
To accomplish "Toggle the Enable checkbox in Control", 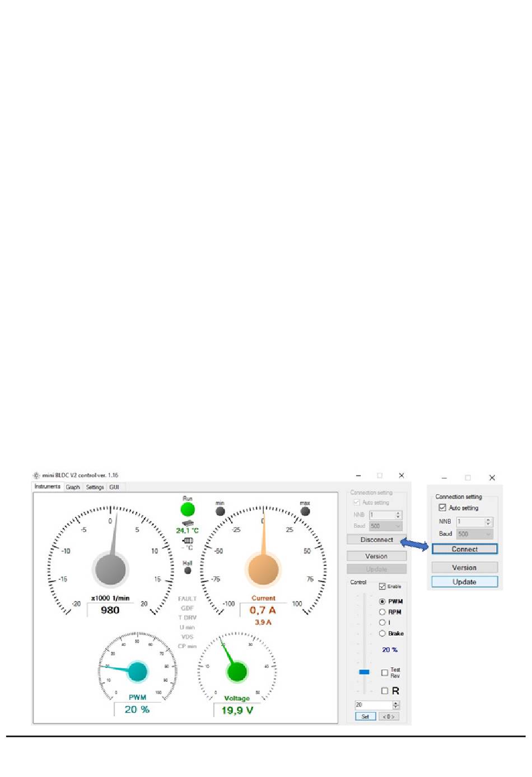I will [x=382, y=587].
